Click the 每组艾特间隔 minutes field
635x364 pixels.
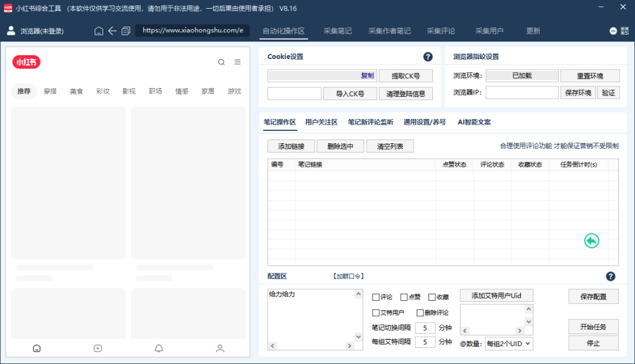pos(425,342)
